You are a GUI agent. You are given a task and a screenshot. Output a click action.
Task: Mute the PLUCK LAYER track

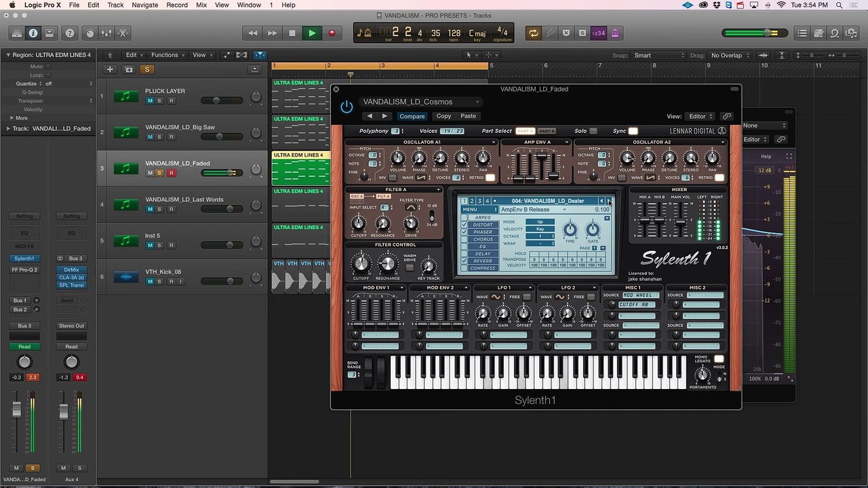(151, 100)
